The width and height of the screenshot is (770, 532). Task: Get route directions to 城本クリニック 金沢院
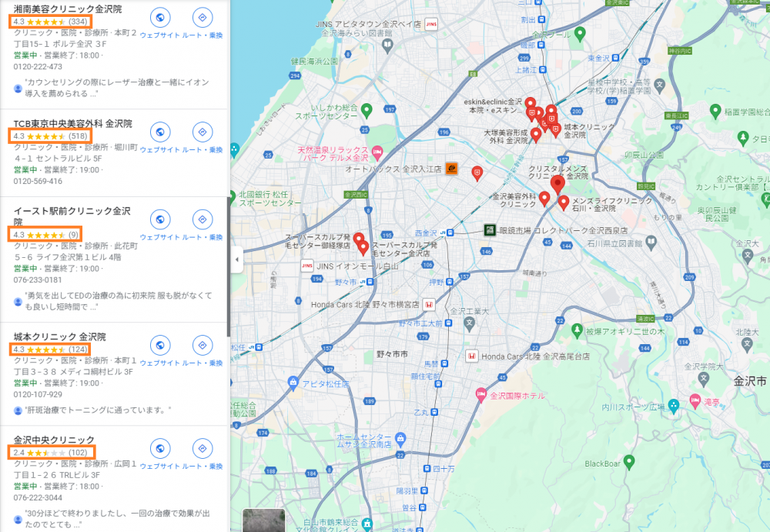203,346
